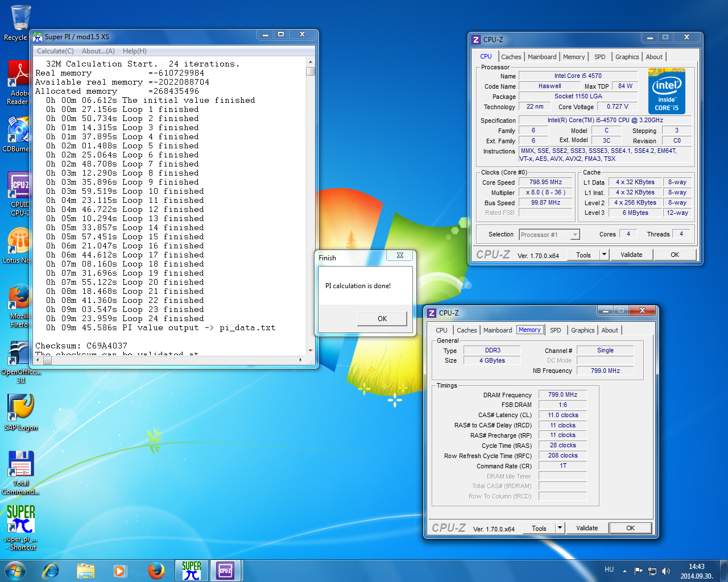Click Validate in lower CPU-Z window
The width and height of the screenshot is (728, 582).
pos(587,528)
